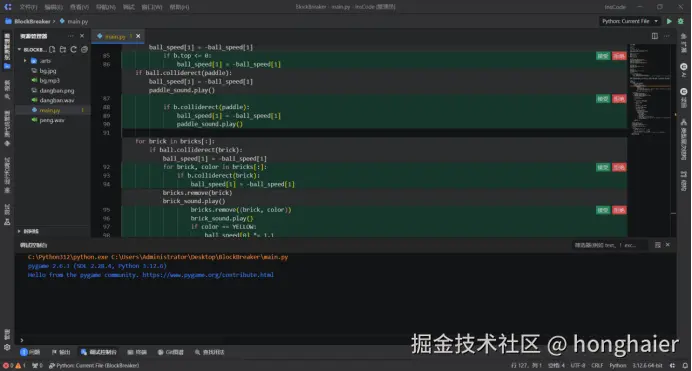This screenshot has width=692, height=371.
Task: Open dangban.wav in the file tree
Action: [x=56, y=100]
